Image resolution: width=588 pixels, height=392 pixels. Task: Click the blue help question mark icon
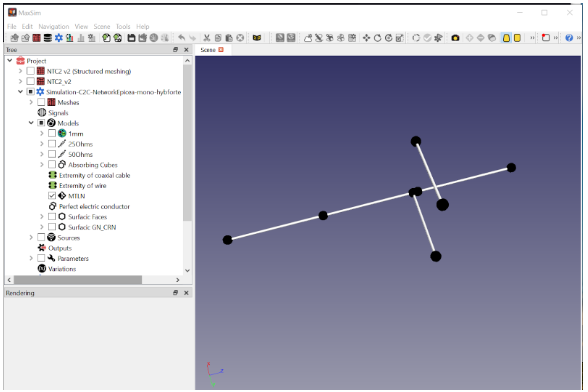569,38
